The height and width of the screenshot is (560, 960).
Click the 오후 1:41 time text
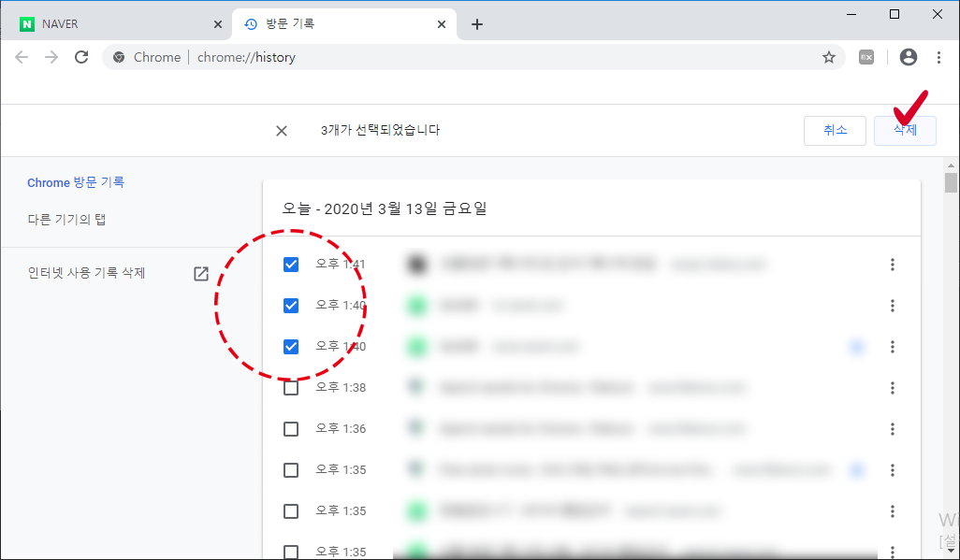341,265
